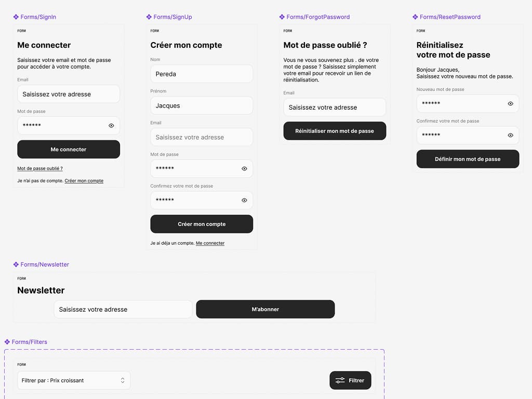The height and width of the screenshot is (399, 532).
Task: Select the Nom field containing Pereda
Action: tap(202, 74)
